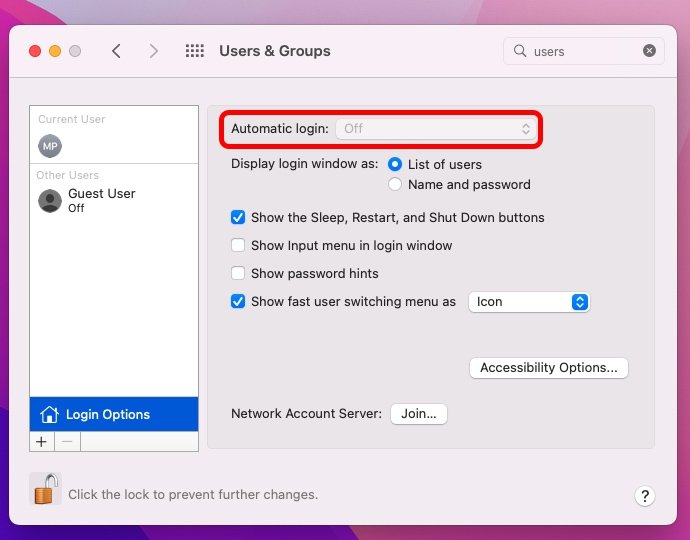Image resolution: width=690 pixels, height=540 pixels.
Task: Click the remove user minus button
Action: 67,441
